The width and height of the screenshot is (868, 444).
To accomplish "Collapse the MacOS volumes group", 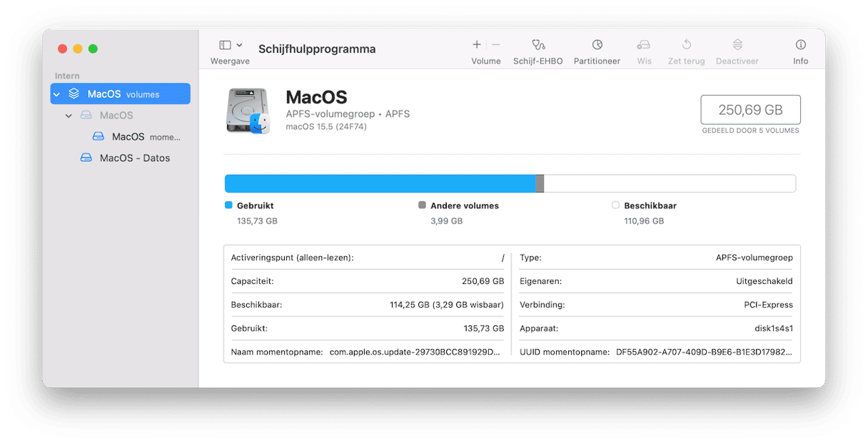I will tap(56, 94).
